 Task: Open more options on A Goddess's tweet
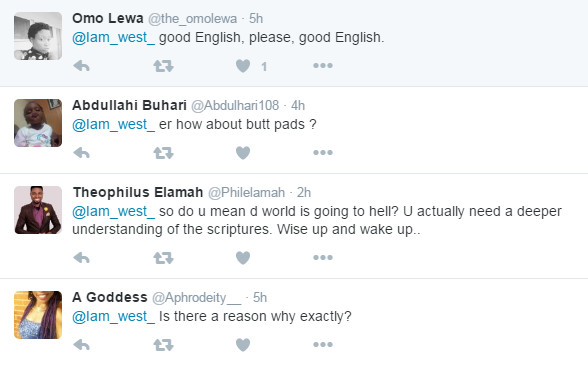pyautogui.click(x=323, y=344)
